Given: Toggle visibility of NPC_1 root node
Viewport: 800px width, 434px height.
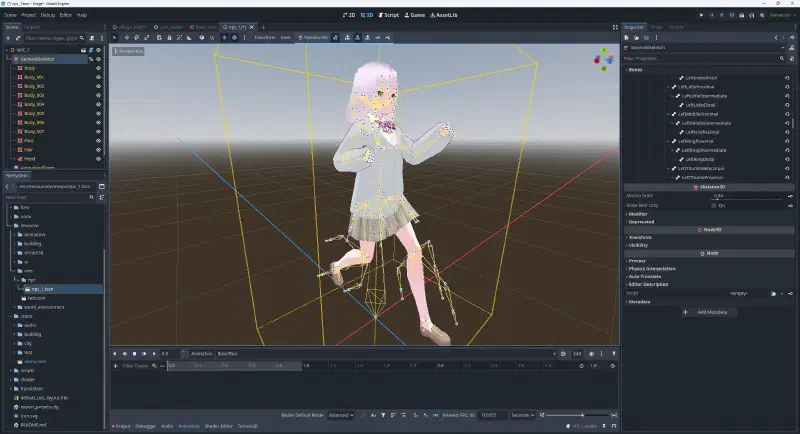Looking at the screenshot, I should coord(98,50).
